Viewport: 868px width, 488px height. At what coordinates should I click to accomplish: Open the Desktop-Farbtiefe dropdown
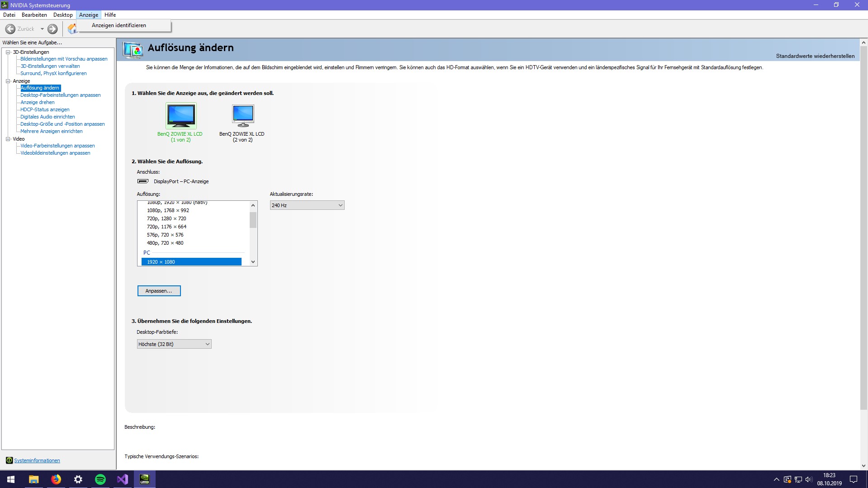click(x=174, y=344)
